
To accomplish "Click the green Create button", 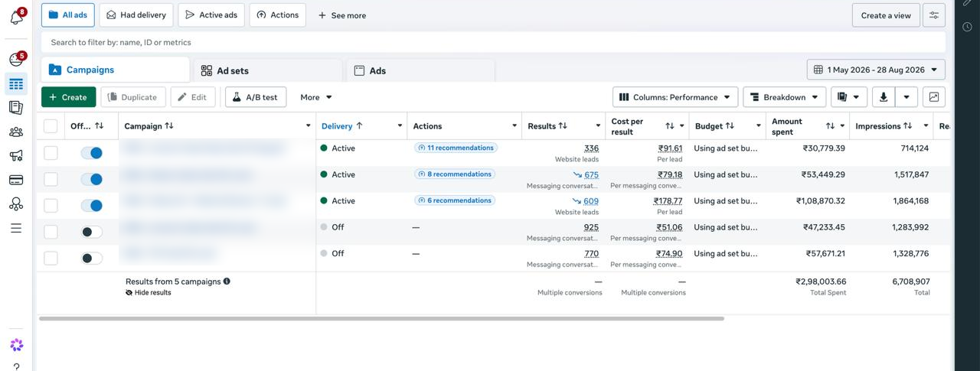I will [69, 97].
